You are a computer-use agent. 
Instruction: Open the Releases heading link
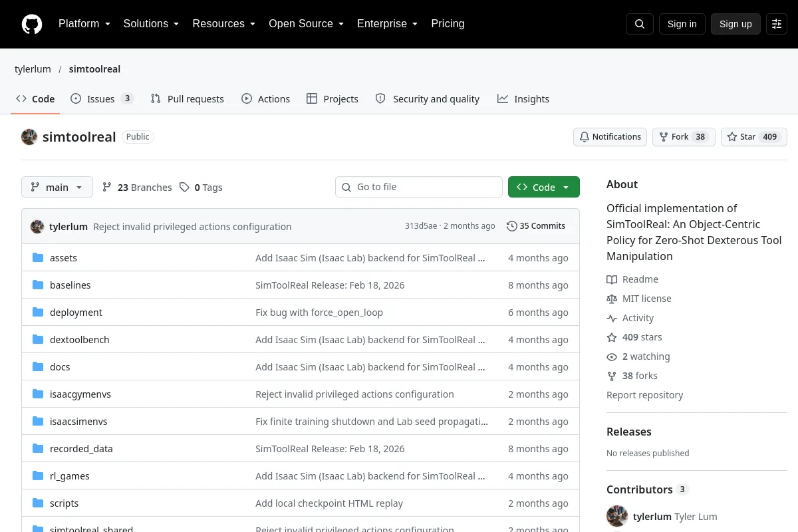[629, 432]
